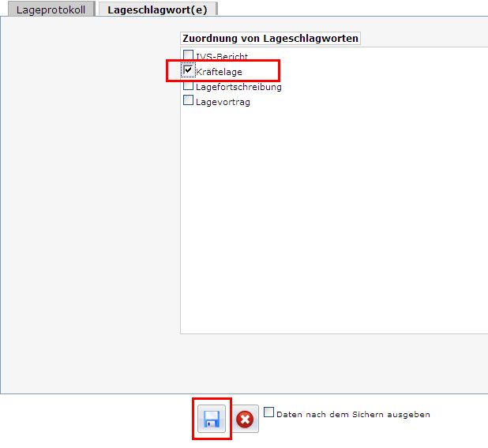Click the Zuordnung von Lageschlagworten heading

(x=271, y=38)
